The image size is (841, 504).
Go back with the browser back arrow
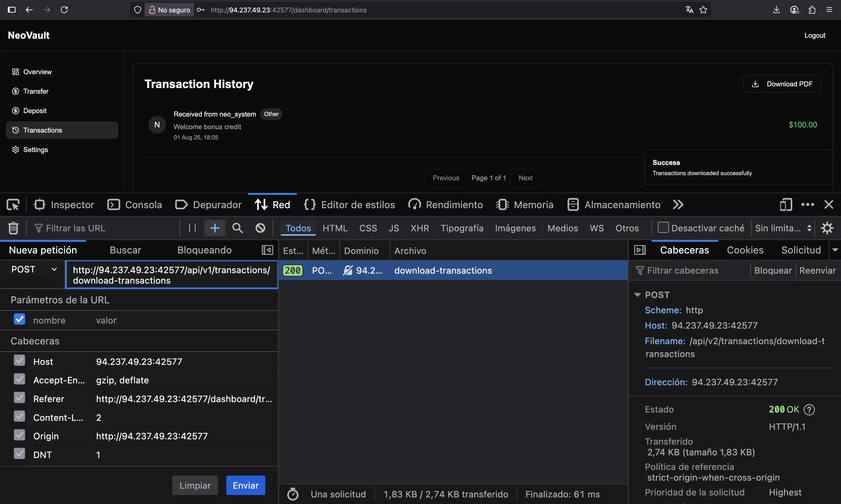[29, 9]
